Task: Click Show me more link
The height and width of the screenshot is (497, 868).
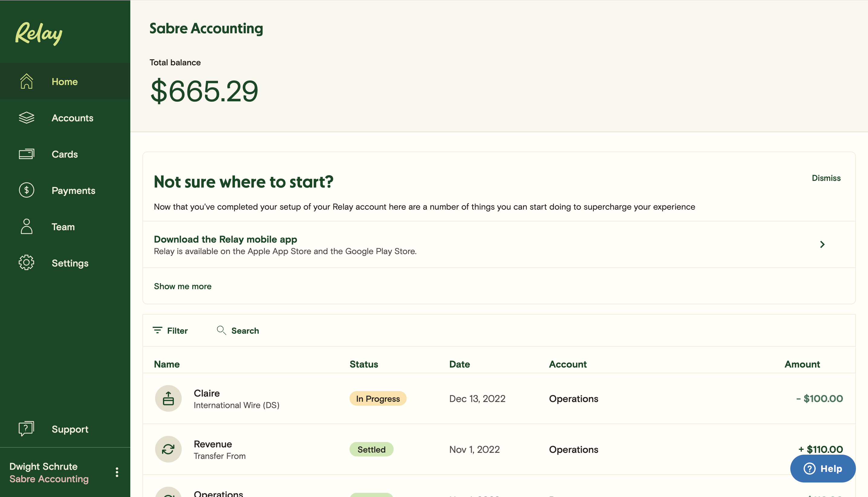Action: 183,286
